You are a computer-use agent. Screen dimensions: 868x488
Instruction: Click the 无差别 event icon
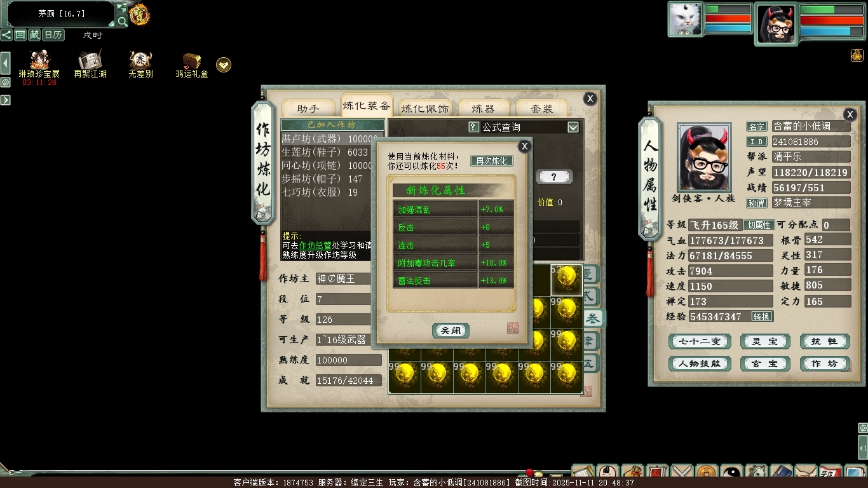[x=140, y=62]
